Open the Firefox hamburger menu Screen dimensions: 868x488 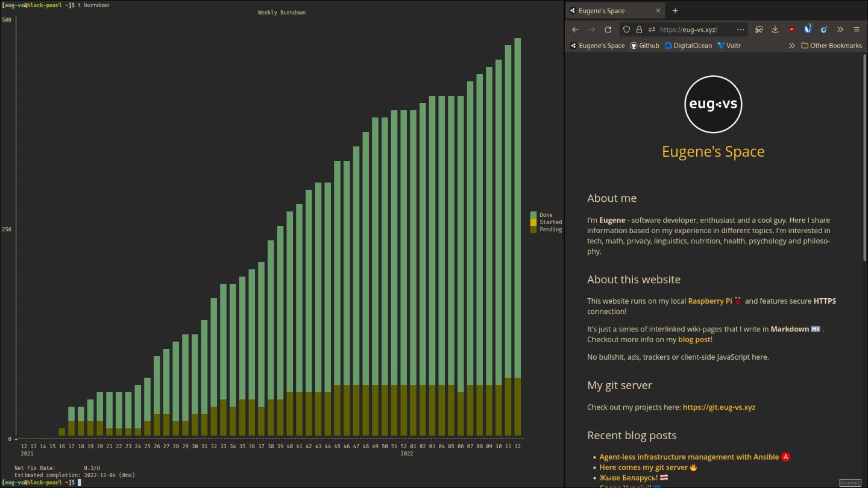(857, 29)
